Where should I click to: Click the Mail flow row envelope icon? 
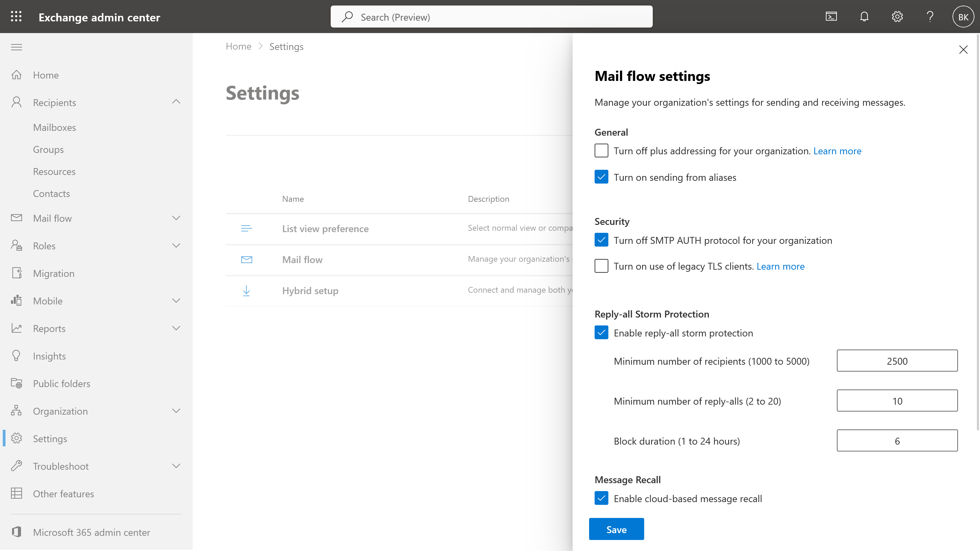[x=246, y=260]
